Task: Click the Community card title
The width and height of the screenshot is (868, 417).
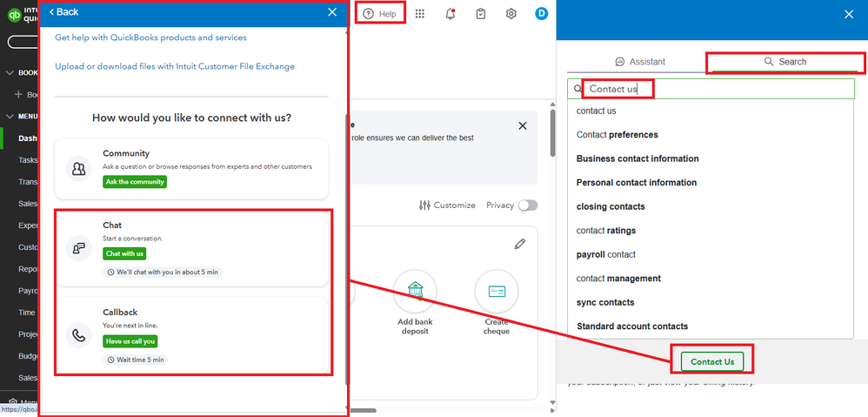Action: [x=126, y=153]
